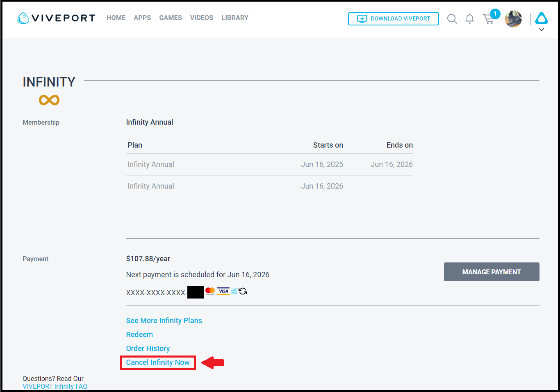
Task: Click the refresh arrows icon beside cards
Action: click(x=243, y=291)
